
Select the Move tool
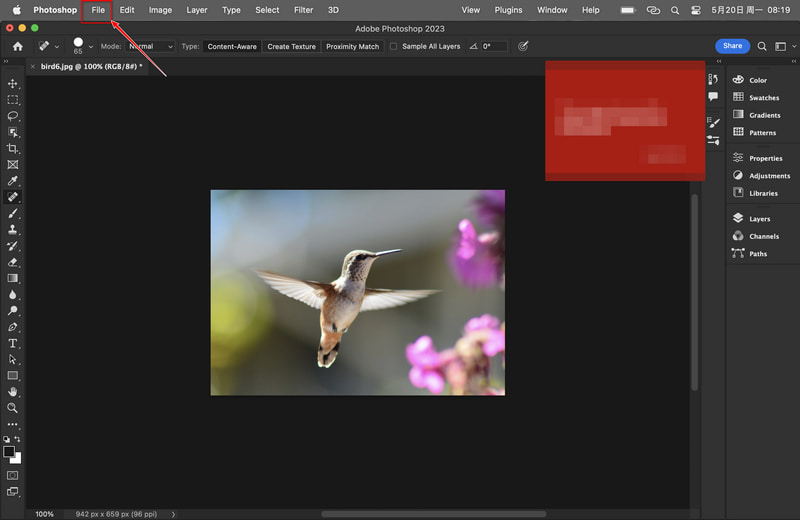(x=12, y=84)
